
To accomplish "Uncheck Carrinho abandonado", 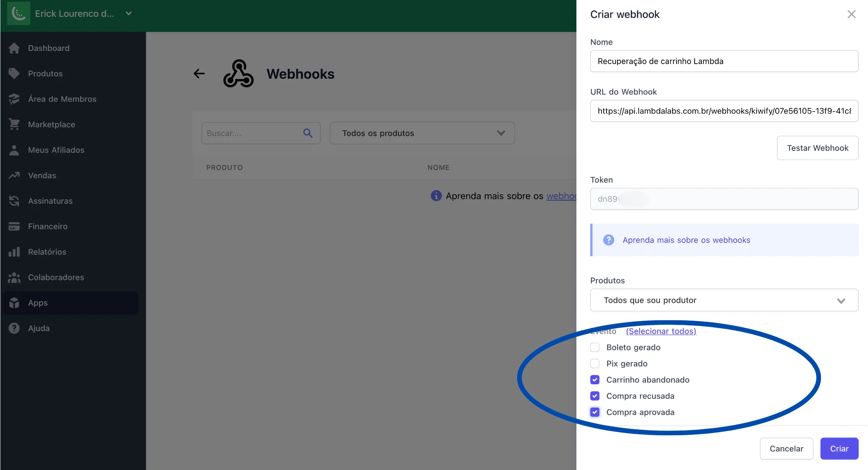I will tap(595, 379).
